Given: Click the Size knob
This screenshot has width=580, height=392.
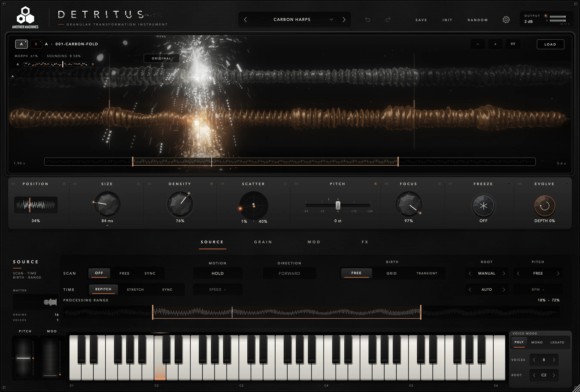Looking at the screenshot, I should (107, 204).
